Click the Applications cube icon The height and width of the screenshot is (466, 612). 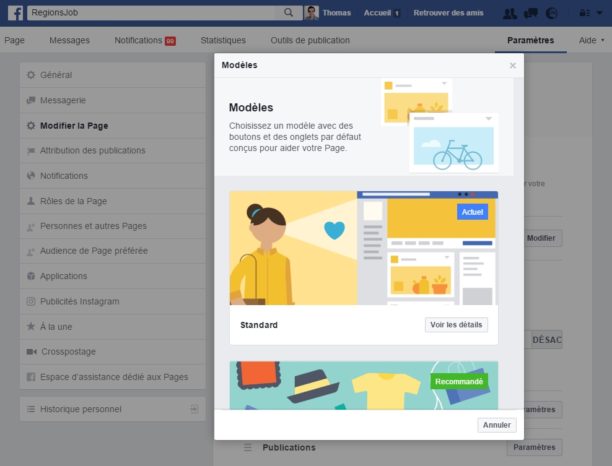point(31,276)
